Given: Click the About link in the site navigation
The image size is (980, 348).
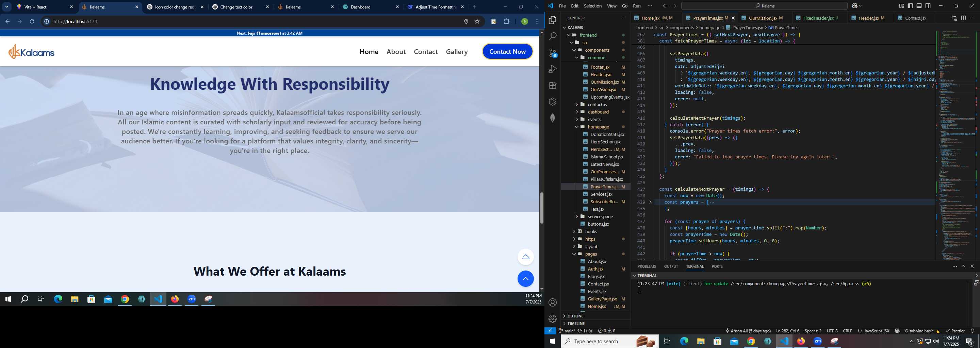Looking at the screenshot, I should pos(396,52).
